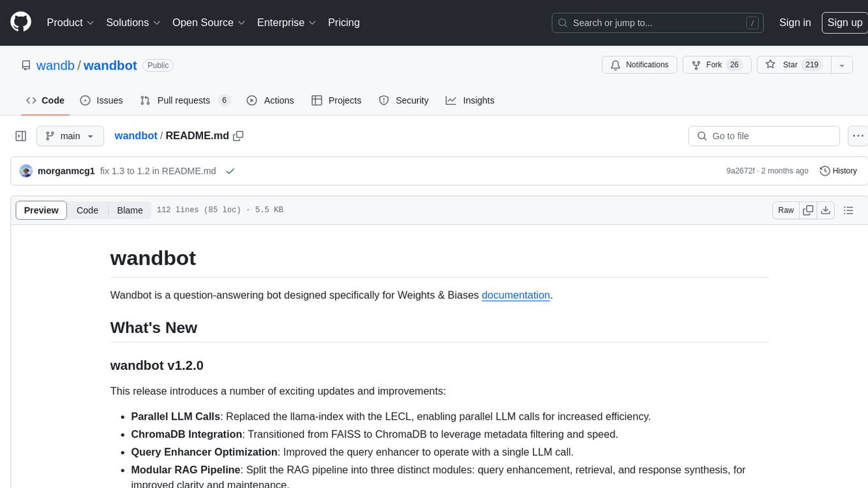The image size is (868, 488).
Task: Copy the README.md file path
Action: click(239, 135)
